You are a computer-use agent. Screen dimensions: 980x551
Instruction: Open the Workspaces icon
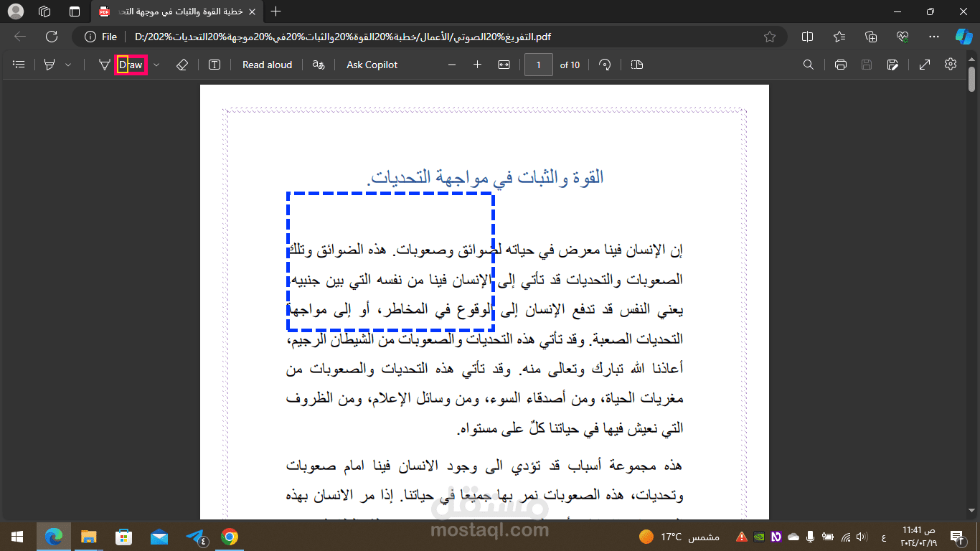tap(44, 11)
